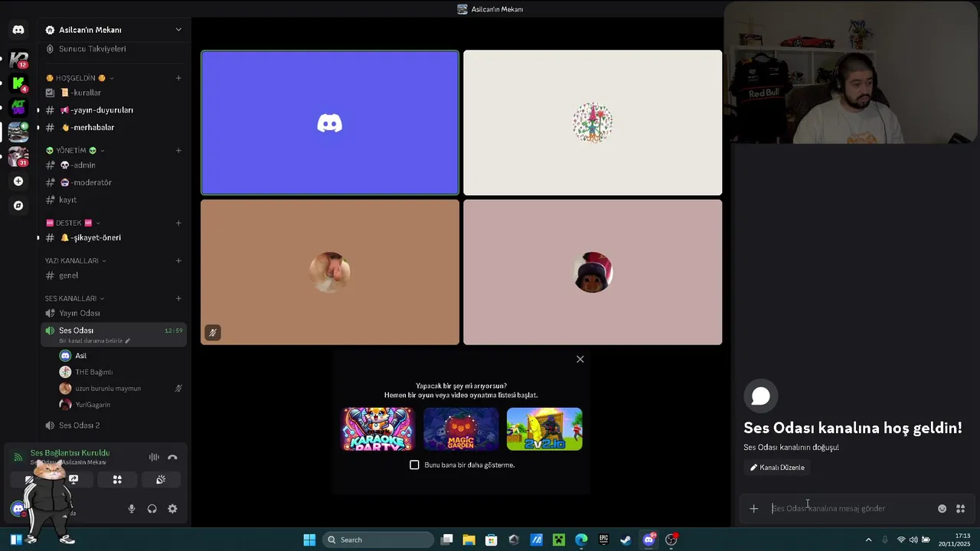The height and width of the screenshot is (551, 980).
Task: Add channel to HOŞGELDİN category
Action: pyautogui.click(x=178, y=78)
